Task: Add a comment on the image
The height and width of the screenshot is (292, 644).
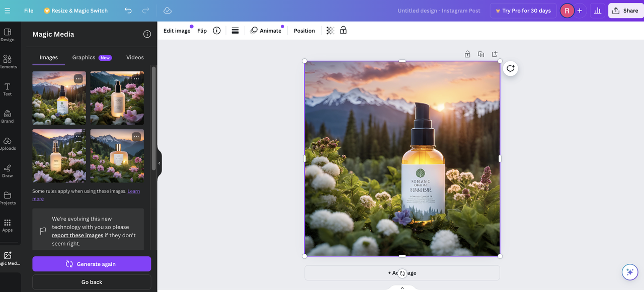Action: 510,68
